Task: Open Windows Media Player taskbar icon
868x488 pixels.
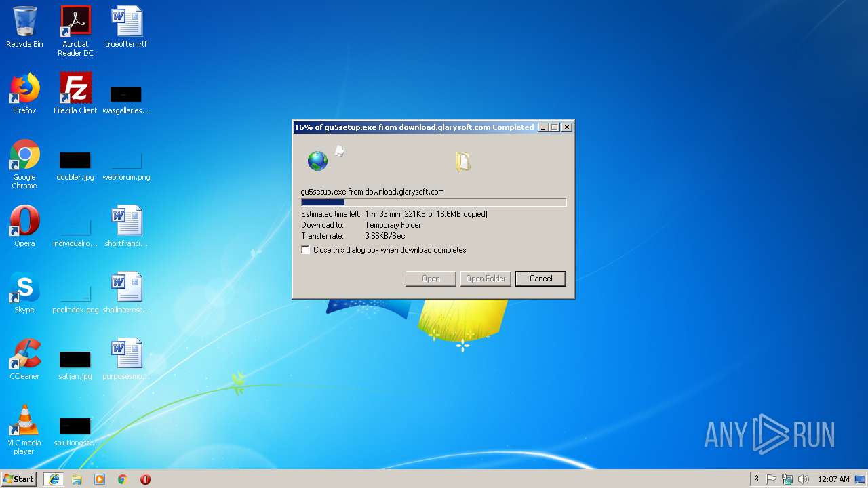Action: point(100,479)
